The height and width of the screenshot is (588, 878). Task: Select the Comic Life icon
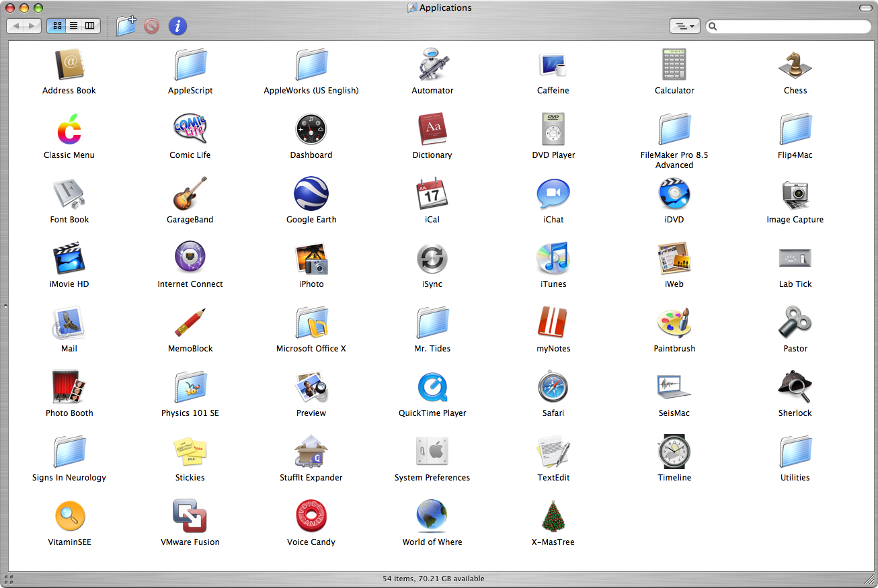click(x=190, y=130)
